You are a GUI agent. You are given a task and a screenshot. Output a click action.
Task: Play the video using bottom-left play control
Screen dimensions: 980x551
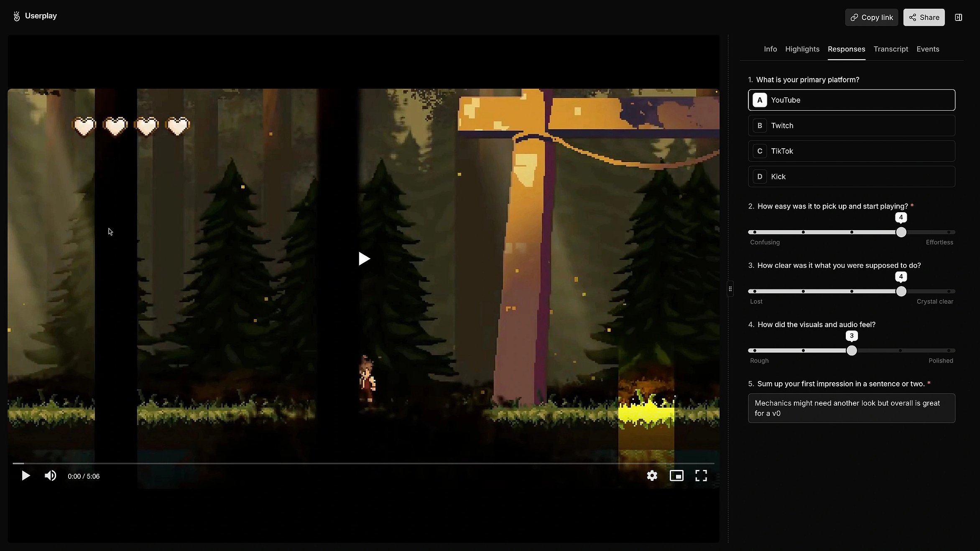click(x=26, y=476)
